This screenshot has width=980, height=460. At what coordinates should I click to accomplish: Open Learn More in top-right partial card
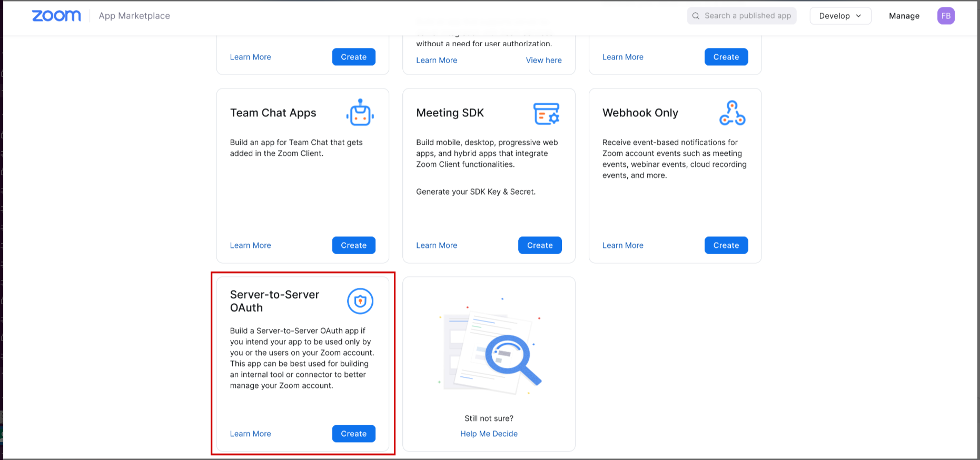623,57
